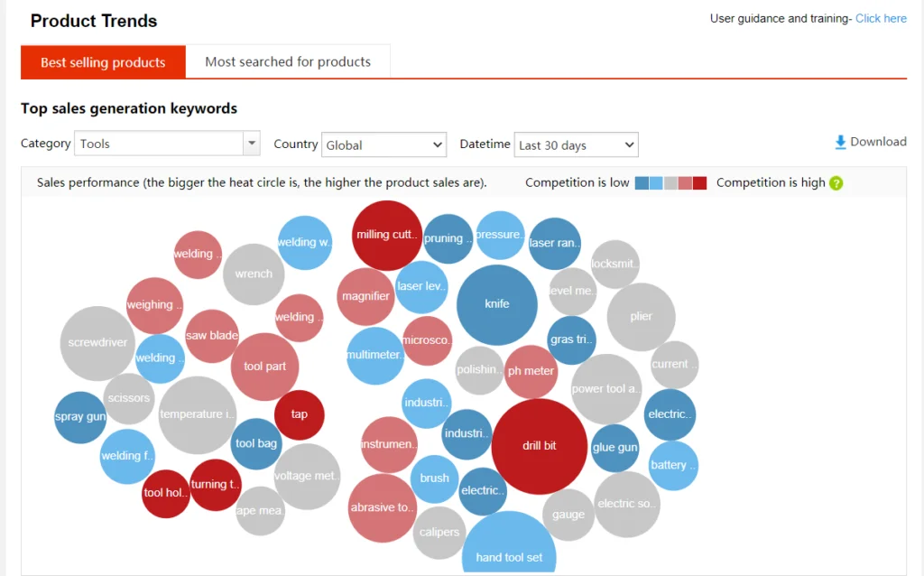Select the 'battery ..' bubble
This screenshot has width=924, height=576.
coord(672,465)
